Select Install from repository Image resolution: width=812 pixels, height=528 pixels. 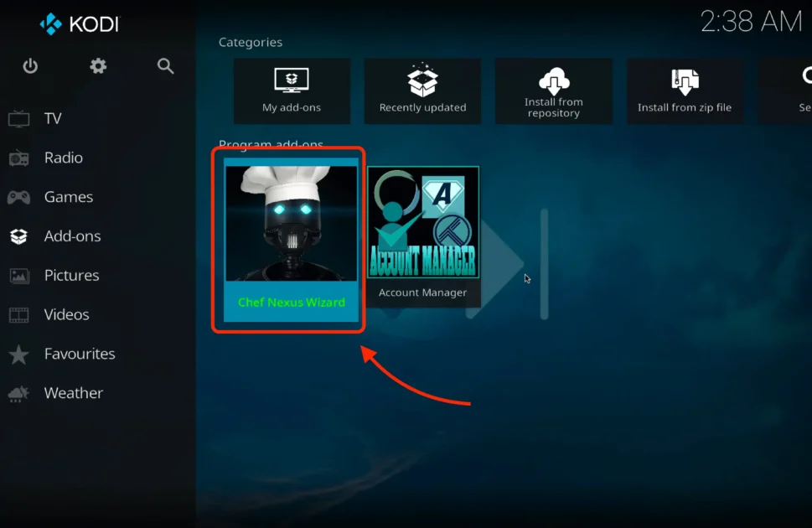(x=553, y=91)
